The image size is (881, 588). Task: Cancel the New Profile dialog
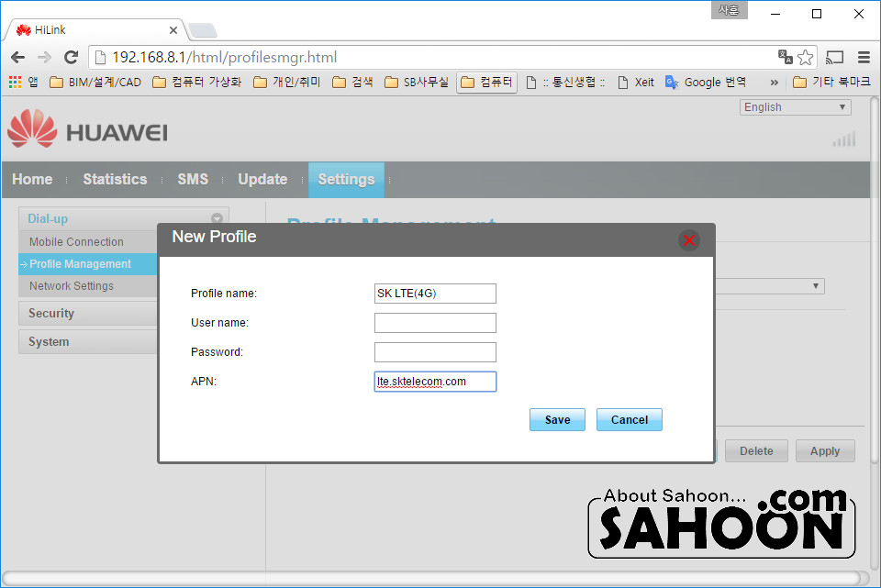[630, 420]
